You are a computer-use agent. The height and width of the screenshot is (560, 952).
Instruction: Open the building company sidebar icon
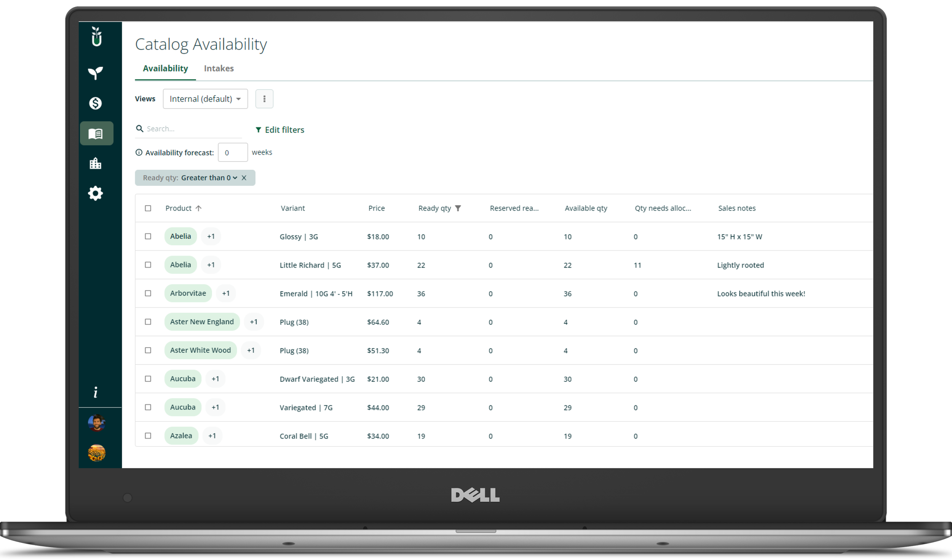[x=96, y=163]
